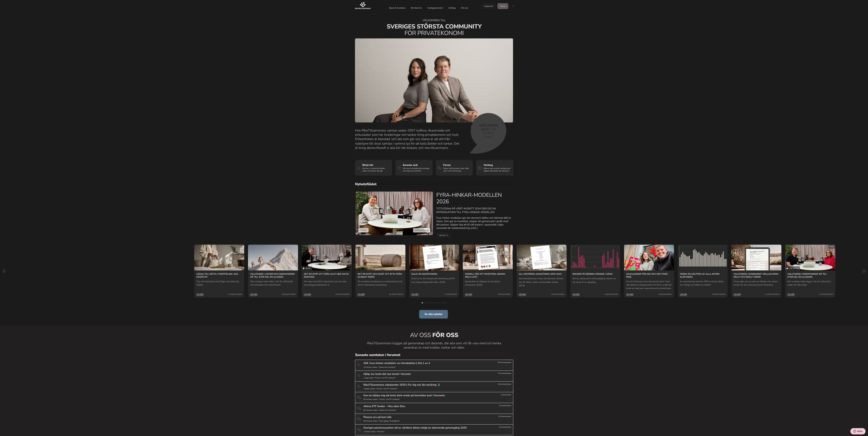The image size is (868, 436).
Task: Open the Supporter link in the header
Action: click(x=488, y=6)
